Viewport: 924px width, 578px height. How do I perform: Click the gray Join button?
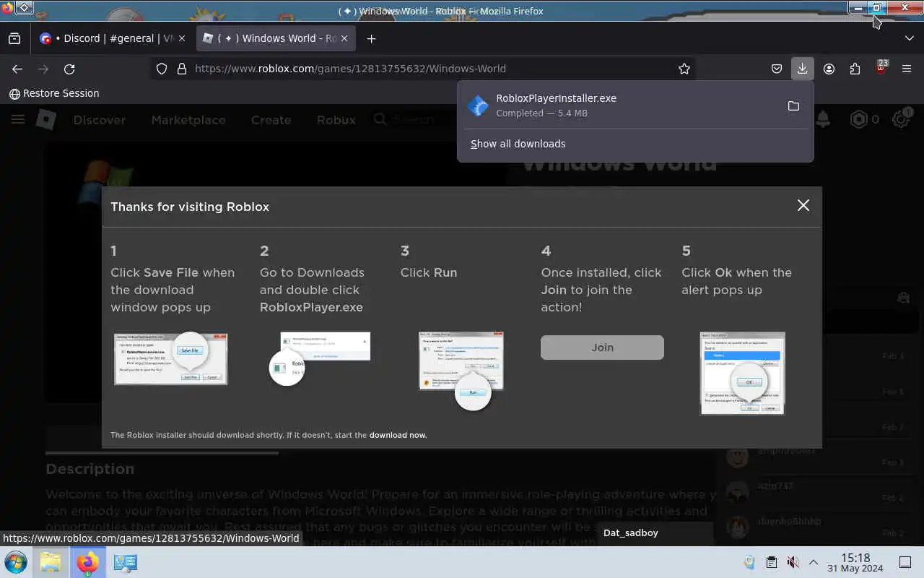602,348
